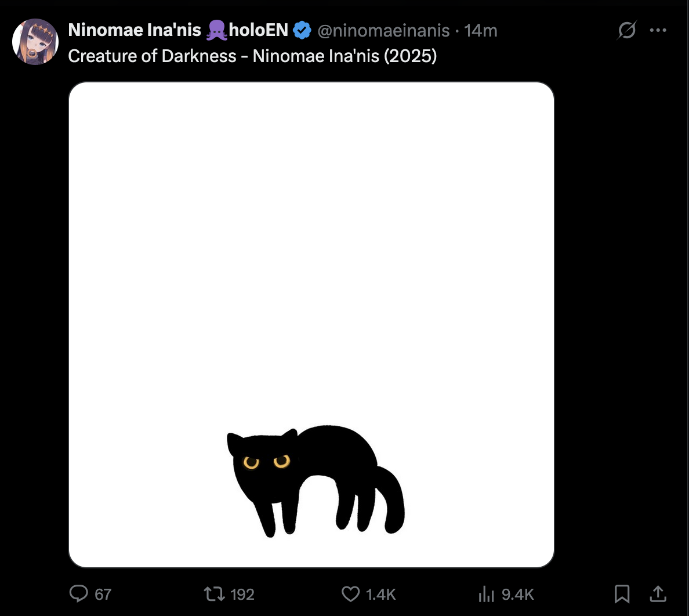Click the 9.4K views count
The height and width of the screenshot is (616, 689).
[x=518, y=595]
